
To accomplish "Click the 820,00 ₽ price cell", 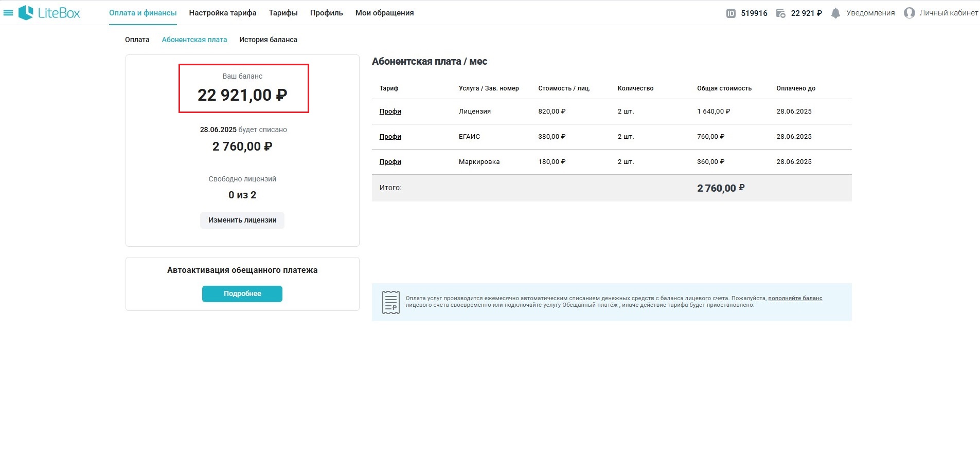I will [x=552, y=112].
